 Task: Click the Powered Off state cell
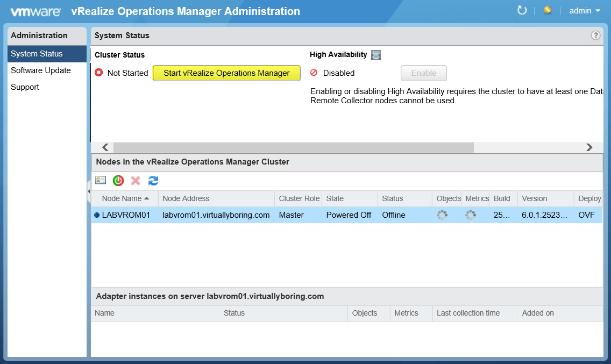point(349,215)
